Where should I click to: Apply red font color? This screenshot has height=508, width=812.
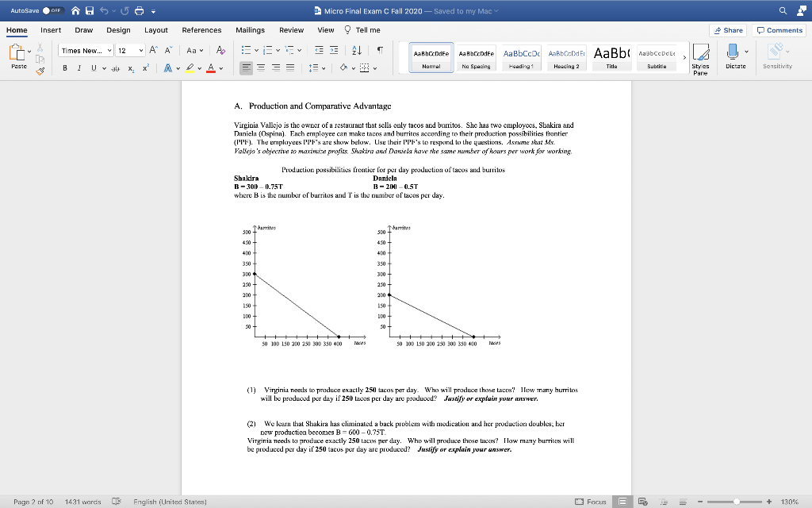211,68
